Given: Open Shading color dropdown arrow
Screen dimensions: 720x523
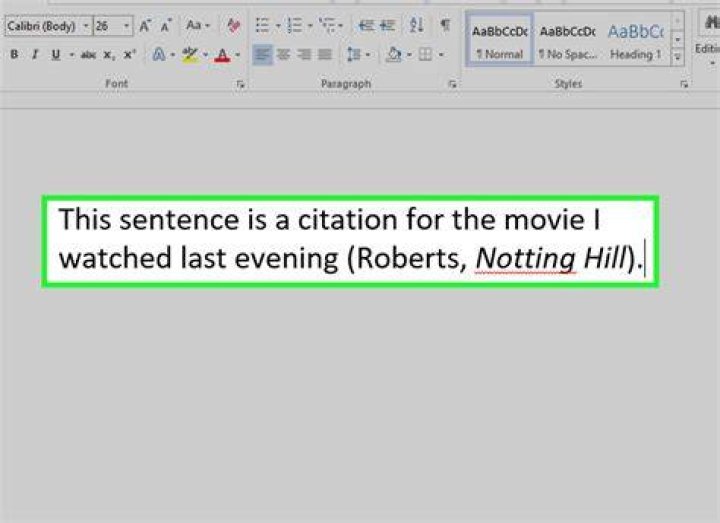Looking at the screenshot, I should coord(409,55).
